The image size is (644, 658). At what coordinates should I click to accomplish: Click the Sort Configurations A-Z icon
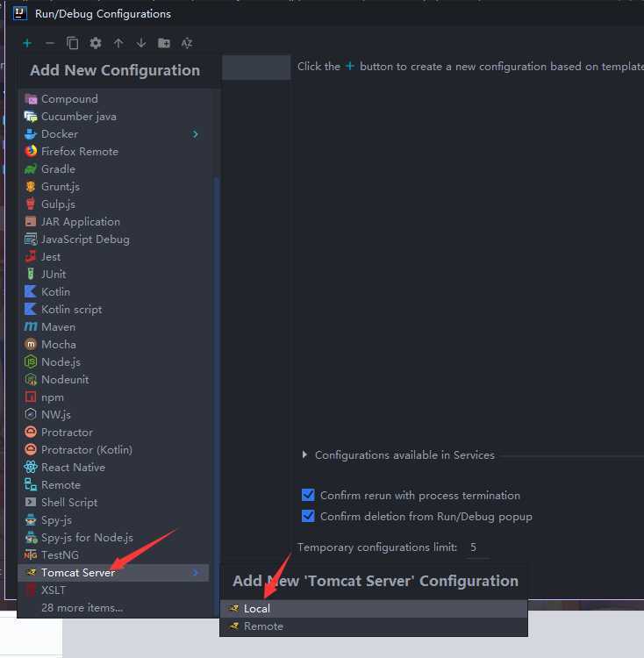pos(187,43)
